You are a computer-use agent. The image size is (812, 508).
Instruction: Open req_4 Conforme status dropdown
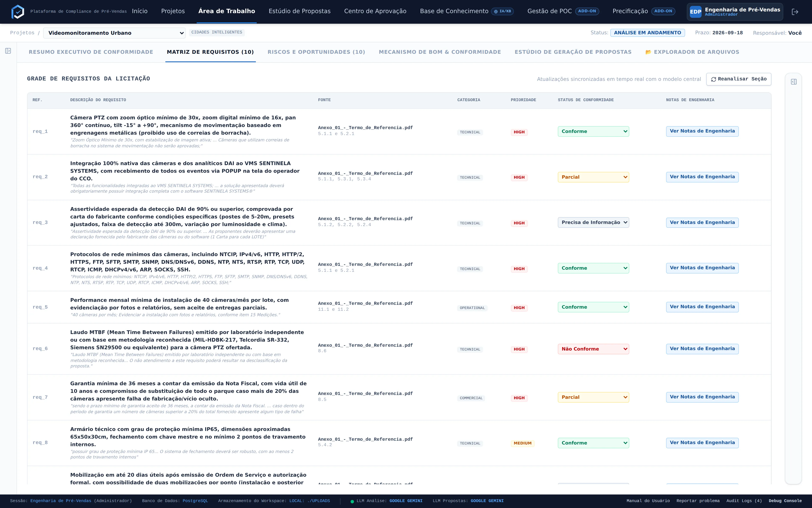point(593,268)
